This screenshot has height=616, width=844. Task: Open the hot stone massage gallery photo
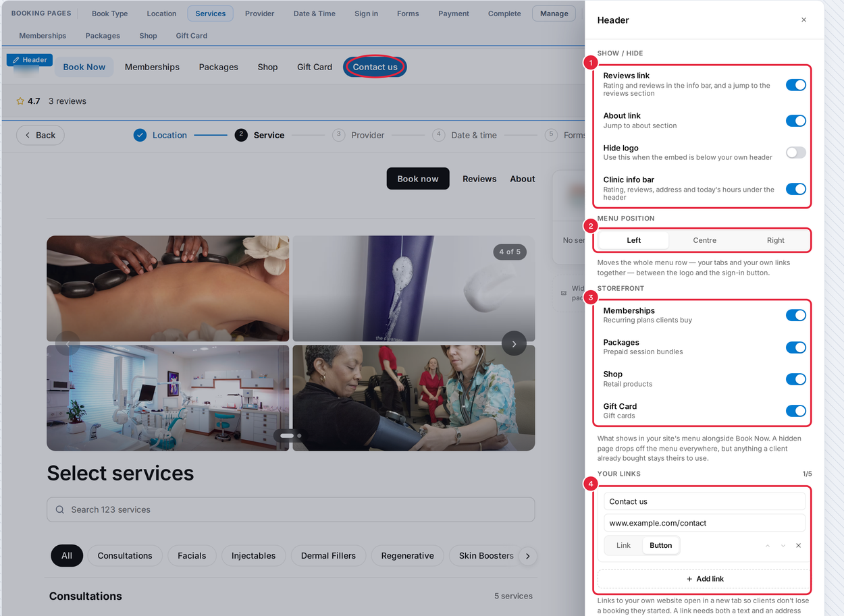click(x=167, y=288)
